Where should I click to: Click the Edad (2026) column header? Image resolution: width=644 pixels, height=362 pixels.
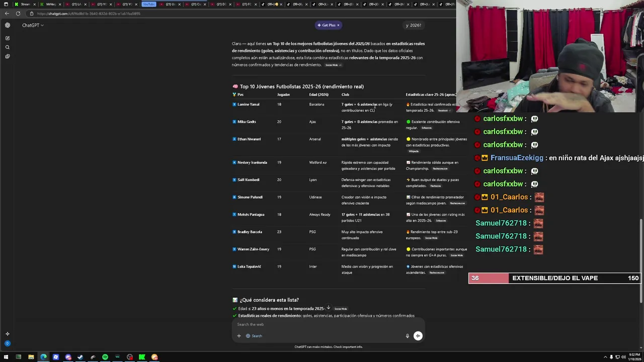pyautogui.click(x=318, y=95)
